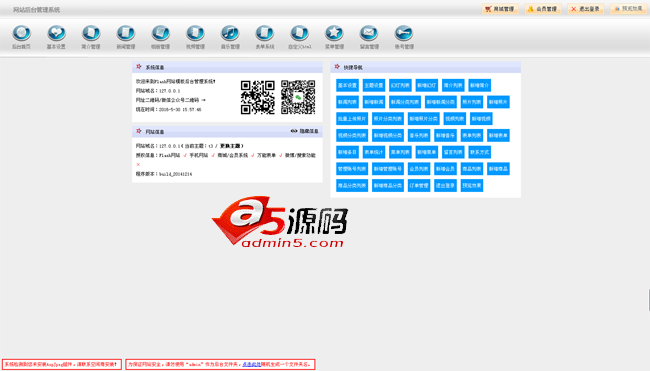Open 自定义html icon in toolbar
This screenshot has width=650, height=371.
(x=300, y=33)
